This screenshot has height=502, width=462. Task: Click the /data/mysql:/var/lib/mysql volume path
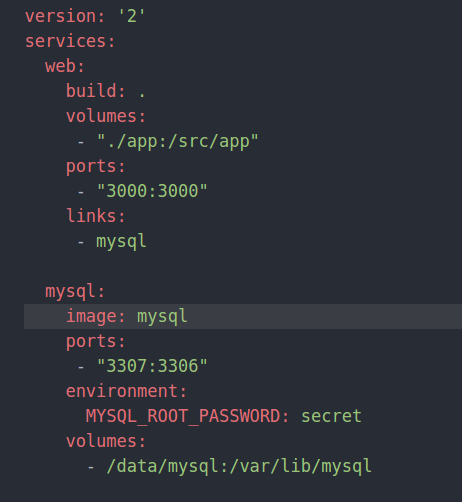click(239, 466)
